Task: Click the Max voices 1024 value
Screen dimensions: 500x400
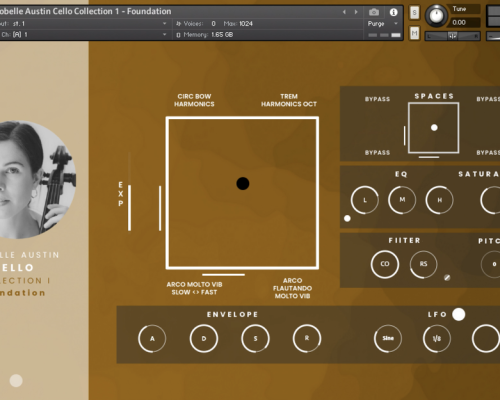Action: (x=246, y=24)
